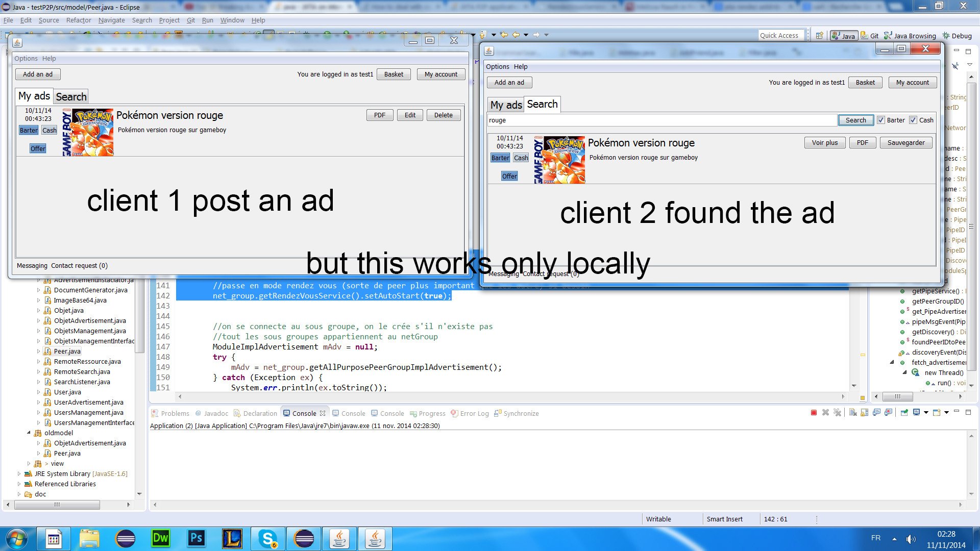Open Skype from the taskbar
Viewport: 980px width, 551px height.
pos(268,539)
